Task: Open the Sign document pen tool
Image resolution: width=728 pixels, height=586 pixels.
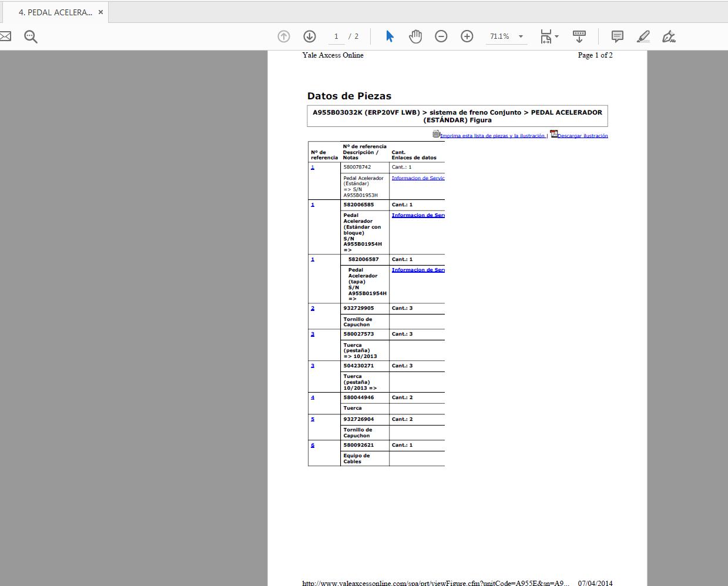Action: coord(669,36)
